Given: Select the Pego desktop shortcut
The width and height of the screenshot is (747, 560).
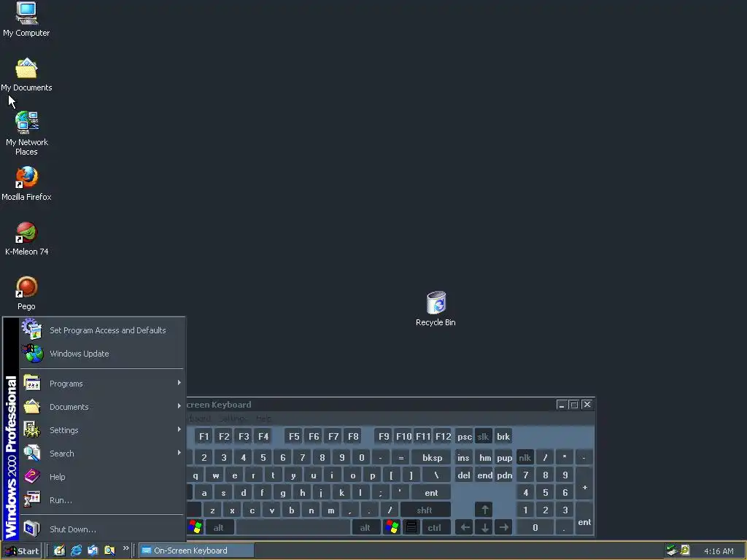Looking at the screenshot, I should (26, 293).
